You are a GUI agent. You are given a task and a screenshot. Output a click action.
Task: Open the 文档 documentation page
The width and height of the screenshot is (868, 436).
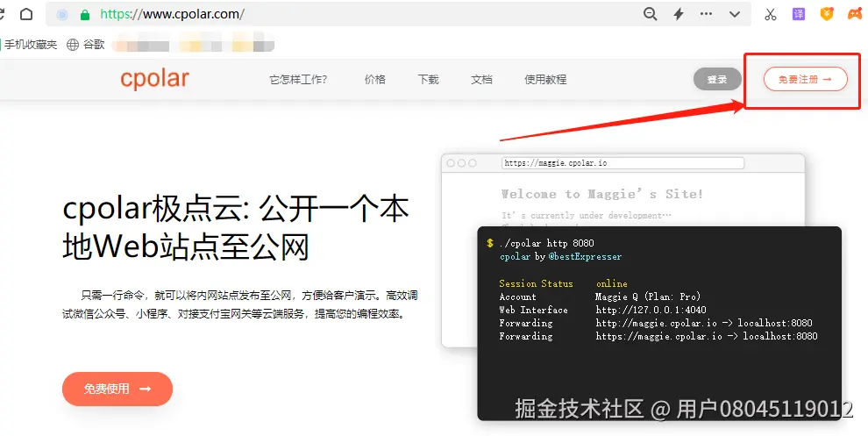coord(481,79)
